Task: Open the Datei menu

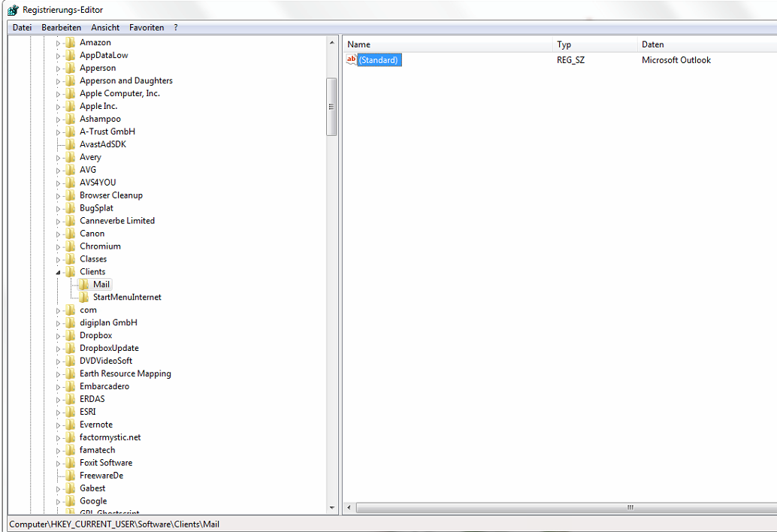Action: (x=23, y=28)
